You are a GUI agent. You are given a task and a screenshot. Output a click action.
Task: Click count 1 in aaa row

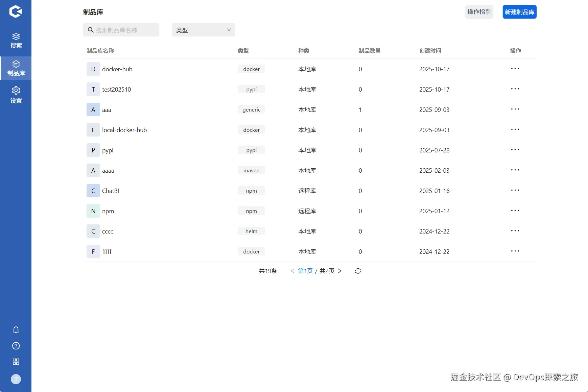(x=360, y=109)
